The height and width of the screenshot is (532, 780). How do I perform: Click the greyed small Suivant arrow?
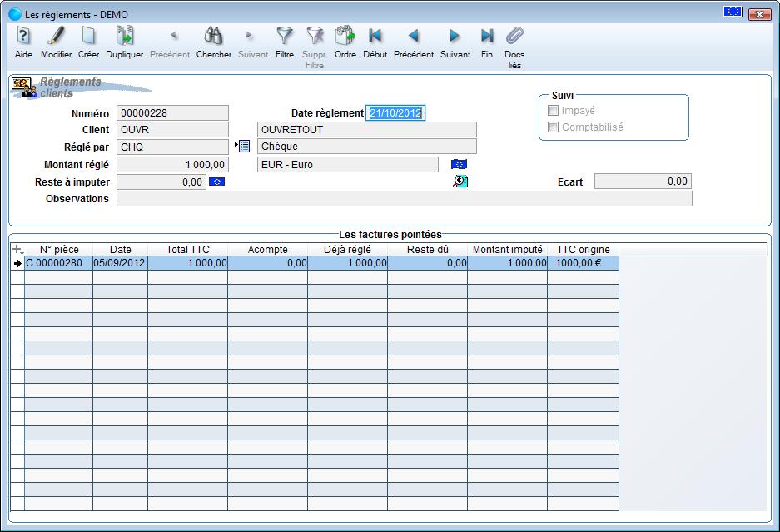[x=250, y=35]
